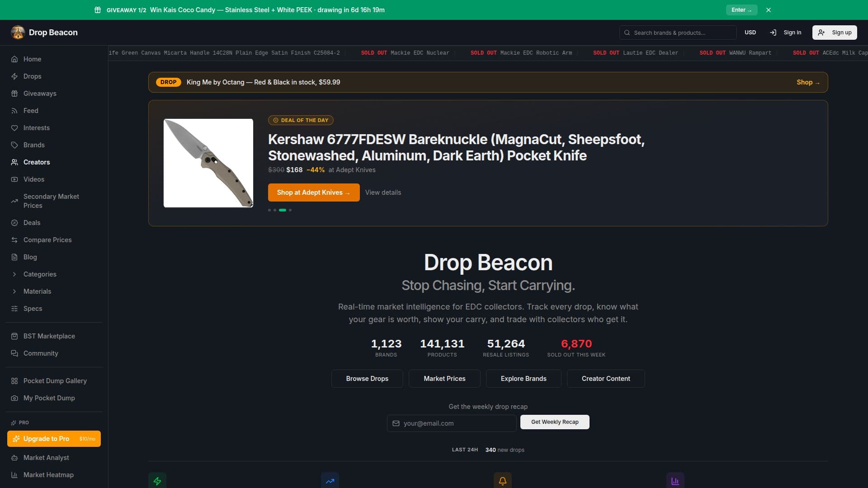Click the Sign up button

835,33
